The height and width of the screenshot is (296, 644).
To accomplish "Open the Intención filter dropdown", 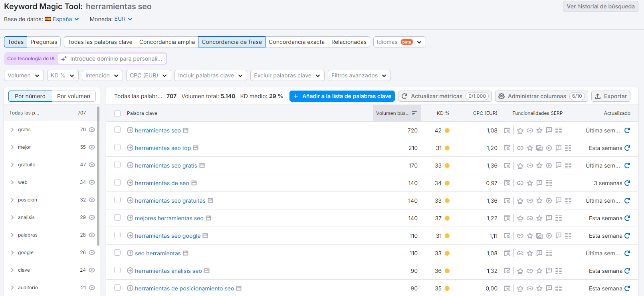I will tap(102, 75).
